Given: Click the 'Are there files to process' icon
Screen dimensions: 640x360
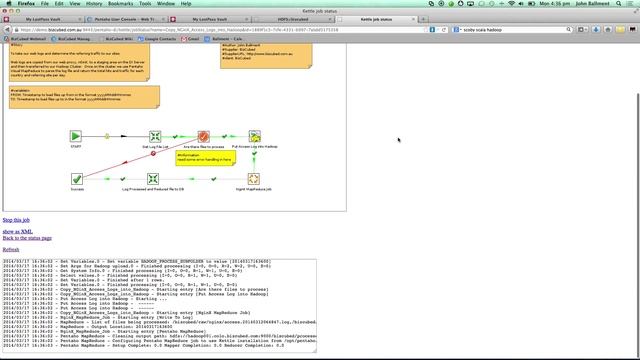Looking at the screenshot, I should click(203, 136).
